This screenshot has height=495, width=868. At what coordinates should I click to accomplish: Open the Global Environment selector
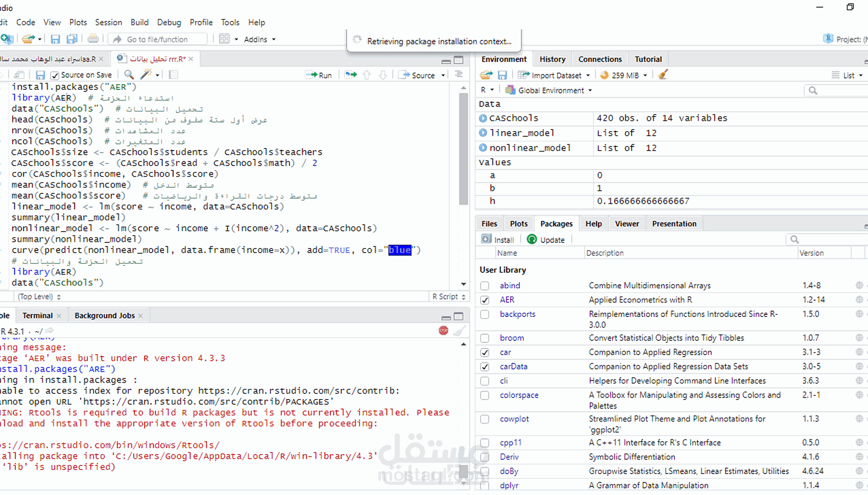click(x=549, y=90)
